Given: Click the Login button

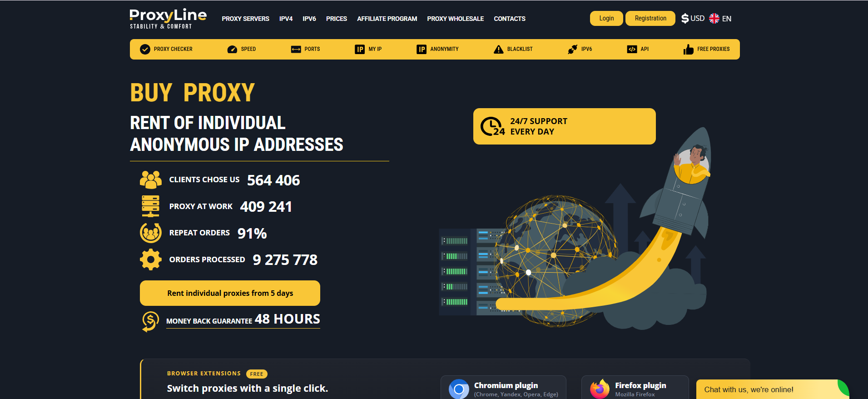Looking at the screenshot, I should pos(606,18).
